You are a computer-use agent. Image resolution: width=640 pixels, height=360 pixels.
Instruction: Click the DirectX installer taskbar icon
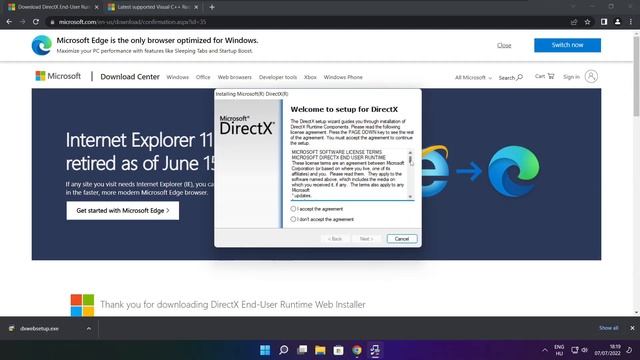click(375, 350)
